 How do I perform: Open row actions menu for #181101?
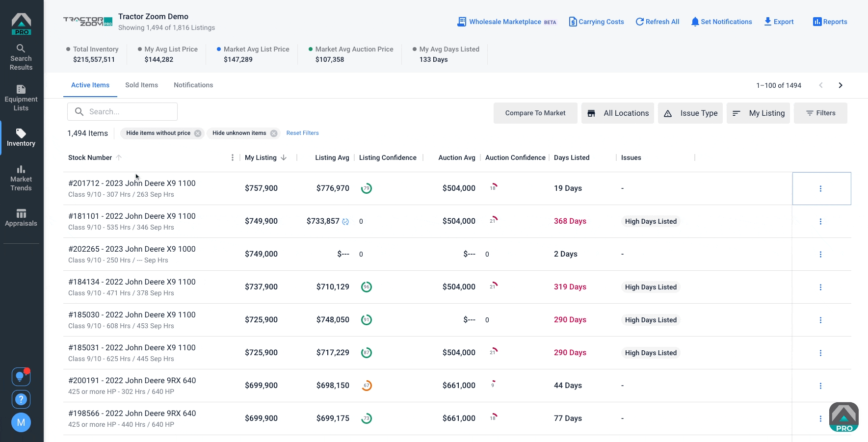[820, 221]
